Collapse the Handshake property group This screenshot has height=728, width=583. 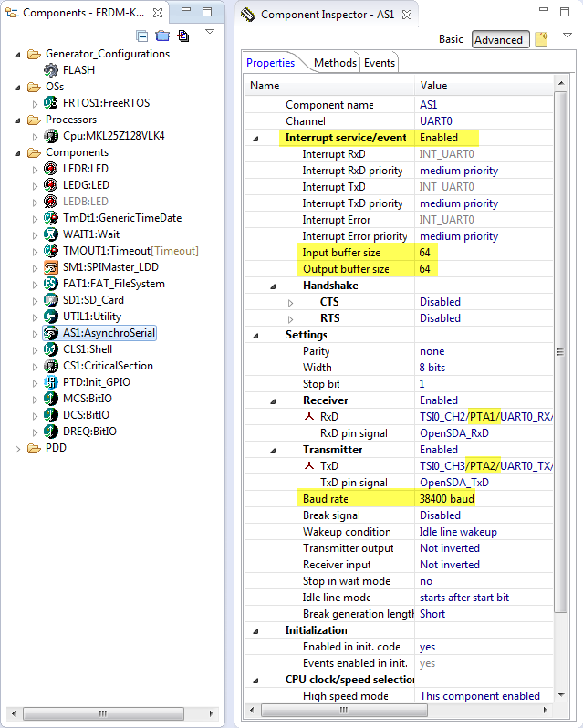(272, 286)
